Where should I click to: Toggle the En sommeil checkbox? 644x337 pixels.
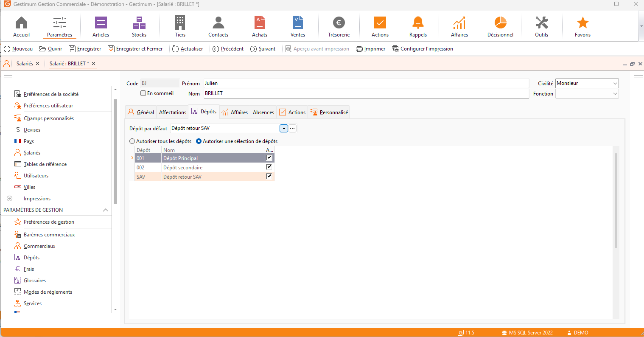[143, 93]
